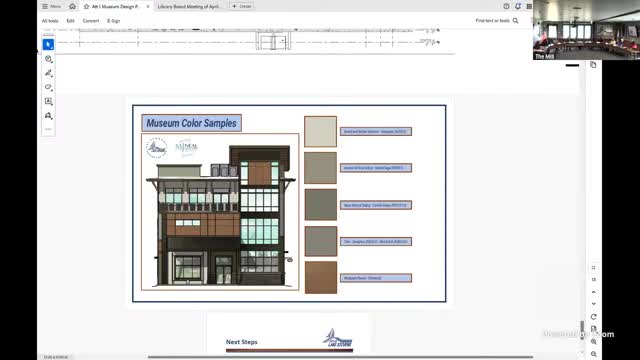Zoom in with magnifier plus icon
Screen dimensions: 640x360
(x=593, y=342)
